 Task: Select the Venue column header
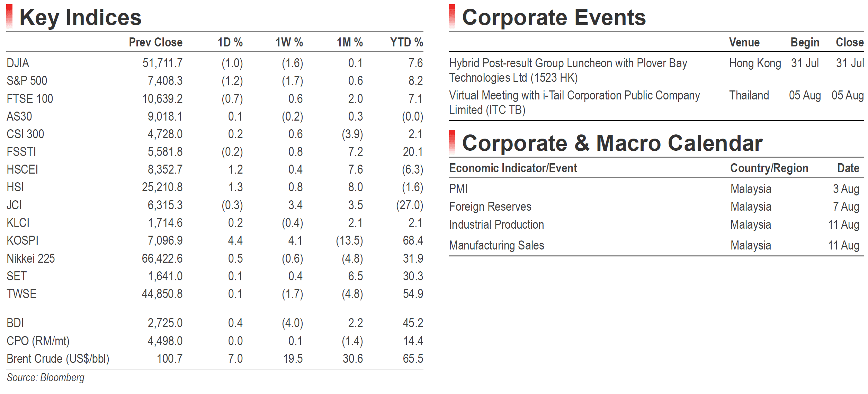tap(744, 42)
